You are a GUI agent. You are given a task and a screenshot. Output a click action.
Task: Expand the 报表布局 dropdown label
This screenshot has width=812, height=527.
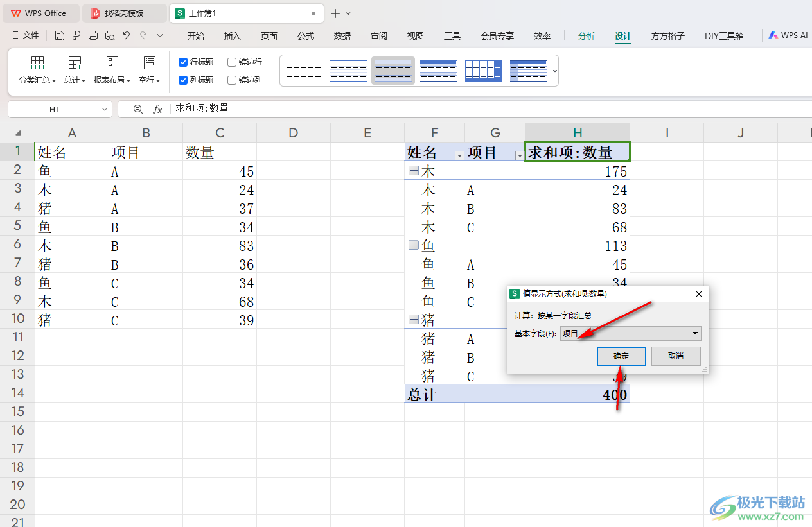(112, 80)
